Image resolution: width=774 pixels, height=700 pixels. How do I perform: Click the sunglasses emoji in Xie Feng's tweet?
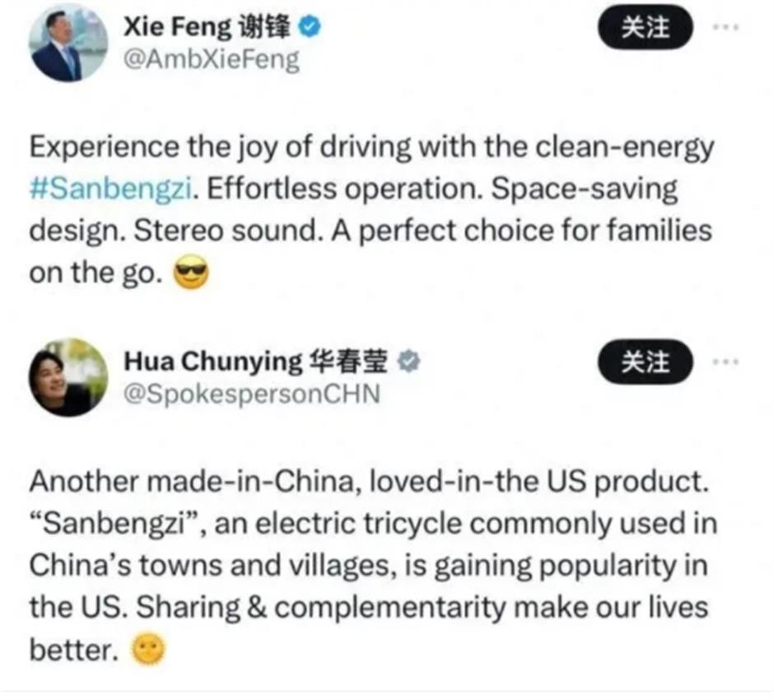pos(189,272)
